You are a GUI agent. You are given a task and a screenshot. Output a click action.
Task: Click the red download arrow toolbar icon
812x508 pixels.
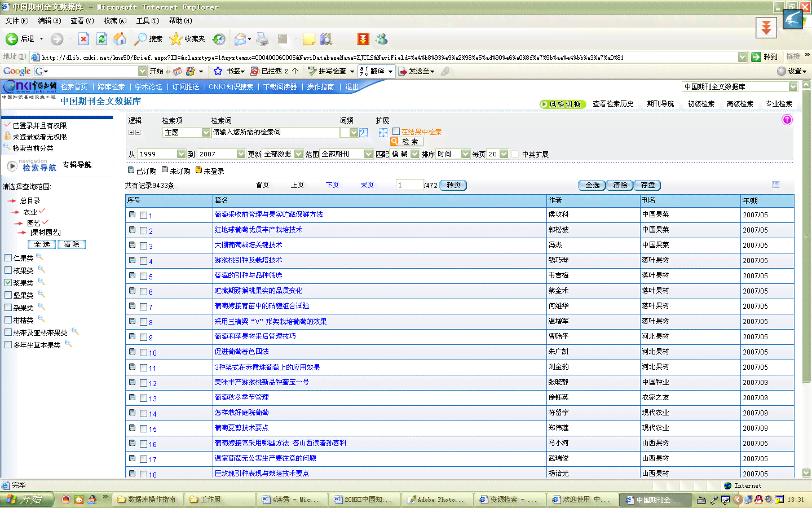(x=363, y=39)
